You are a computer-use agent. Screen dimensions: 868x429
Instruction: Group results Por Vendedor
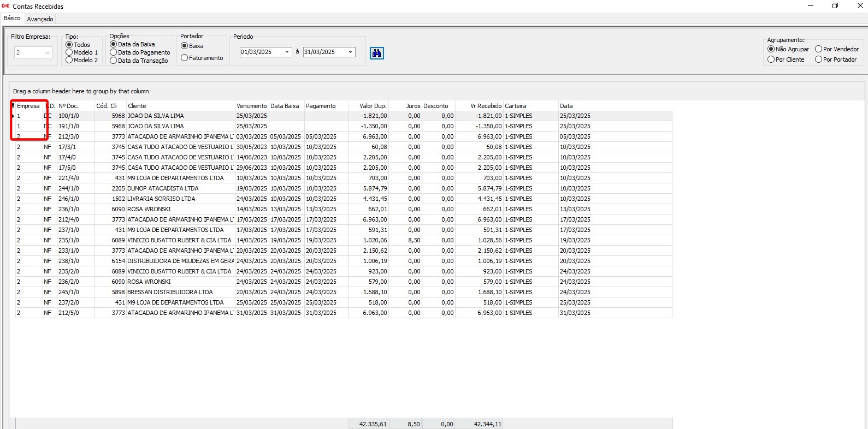pyautogui.click(x=818, y=49)
